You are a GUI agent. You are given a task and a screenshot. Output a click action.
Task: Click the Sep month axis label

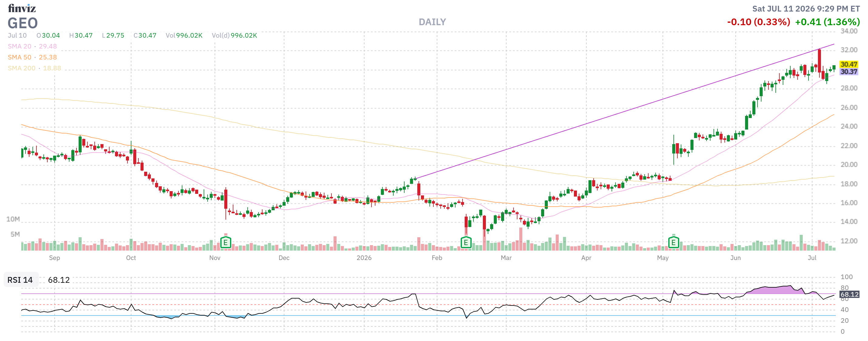[55, 258]
